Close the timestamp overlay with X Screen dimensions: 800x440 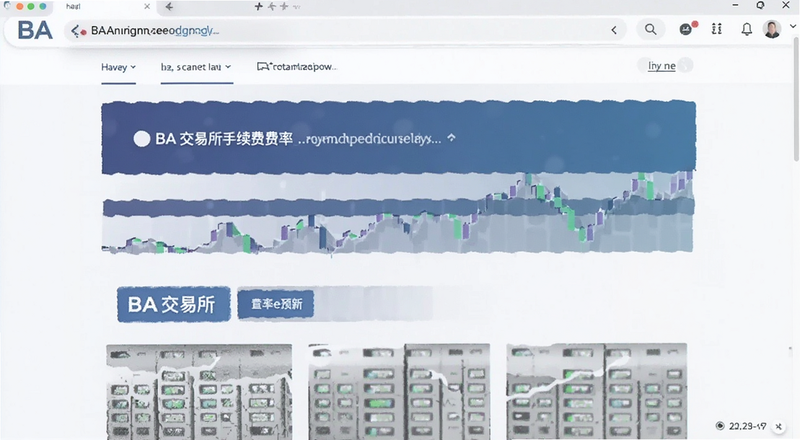[778, 426]
